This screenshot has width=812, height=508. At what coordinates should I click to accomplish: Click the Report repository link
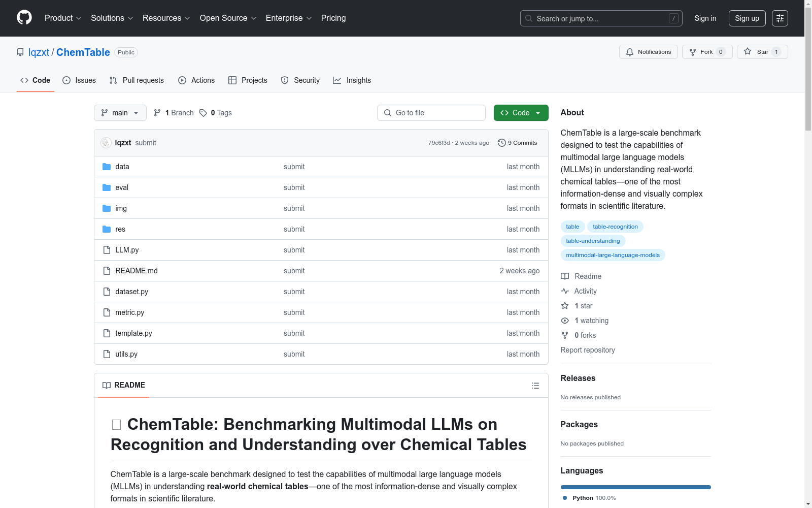click(x=588, y=350)
